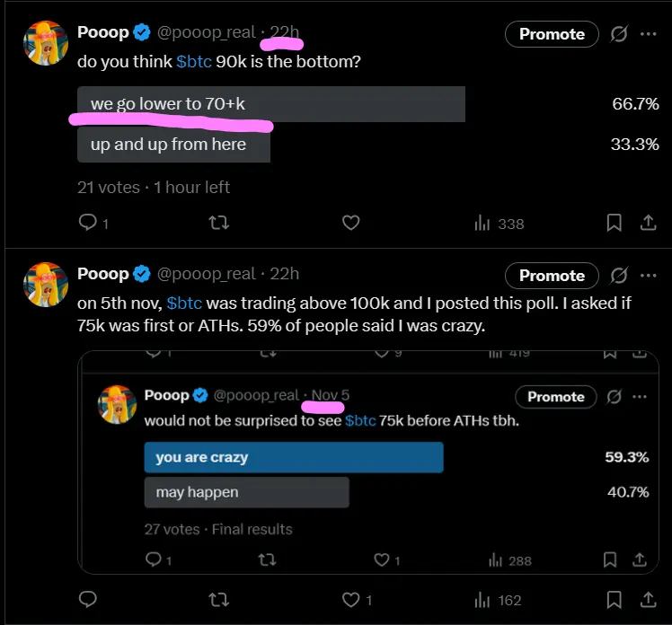This screenshot has width=672, height=625.
Task: Like the btc 90k bottom poll post
Action: coord(351,223)
